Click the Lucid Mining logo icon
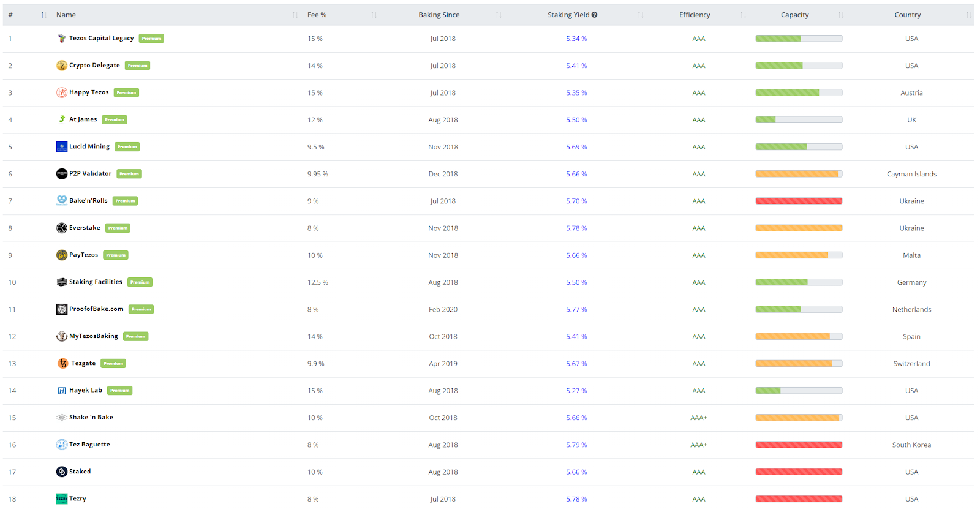 click(x=62, y=147)
